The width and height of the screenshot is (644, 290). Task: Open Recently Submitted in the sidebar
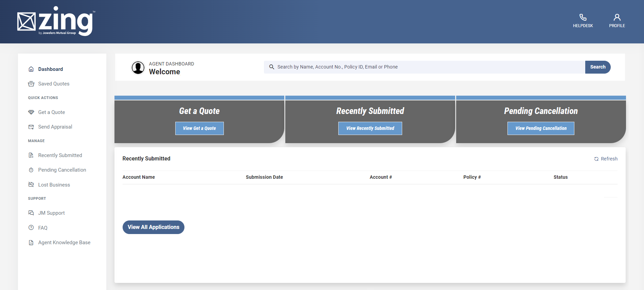[x=60, y=155]
